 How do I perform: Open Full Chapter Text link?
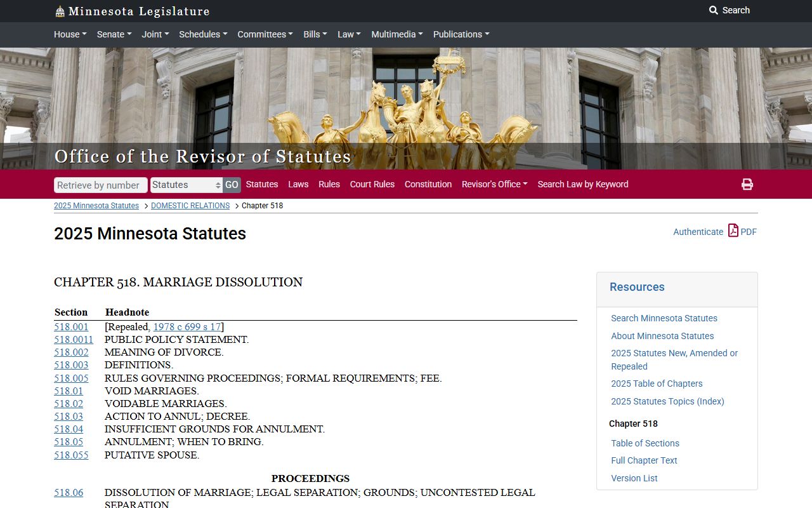tap(644, 460)
